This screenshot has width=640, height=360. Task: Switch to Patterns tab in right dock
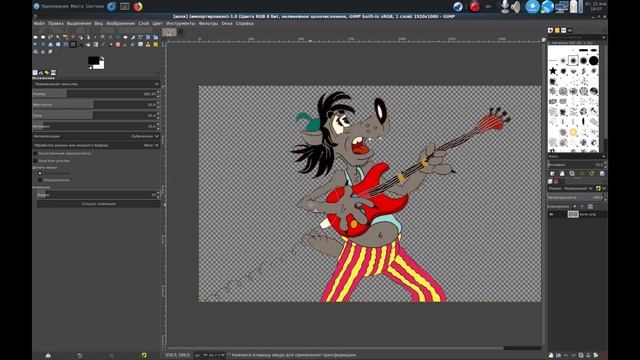pos(557,30)
